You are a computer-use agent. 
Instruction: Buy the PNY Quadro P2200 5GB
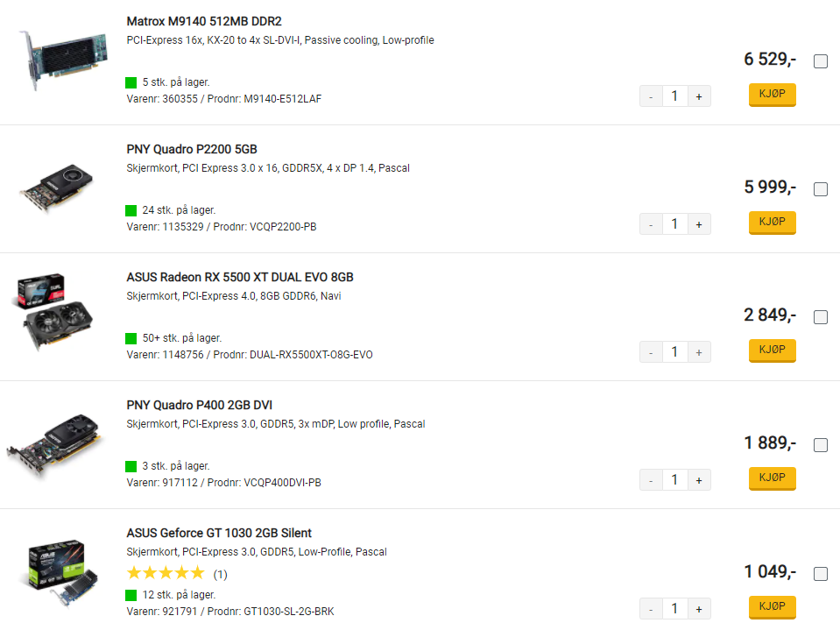[x=772, y=223]
